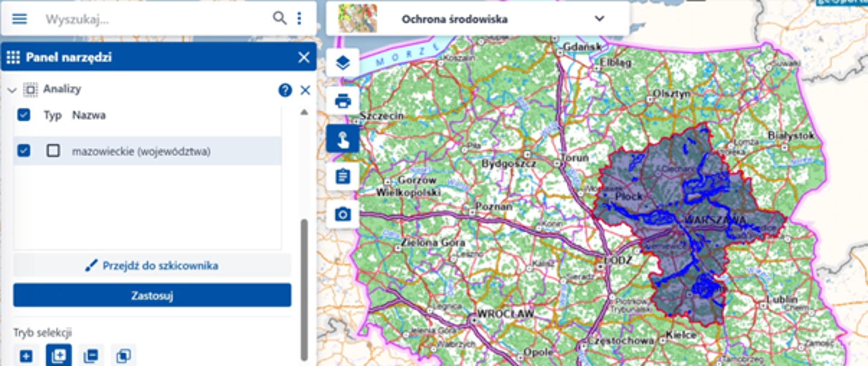Screen dimensions: 868x366
Task: Open the Ochrona środowiska composition dropdown
Action: pyautogui.click(x=599, y=19)
